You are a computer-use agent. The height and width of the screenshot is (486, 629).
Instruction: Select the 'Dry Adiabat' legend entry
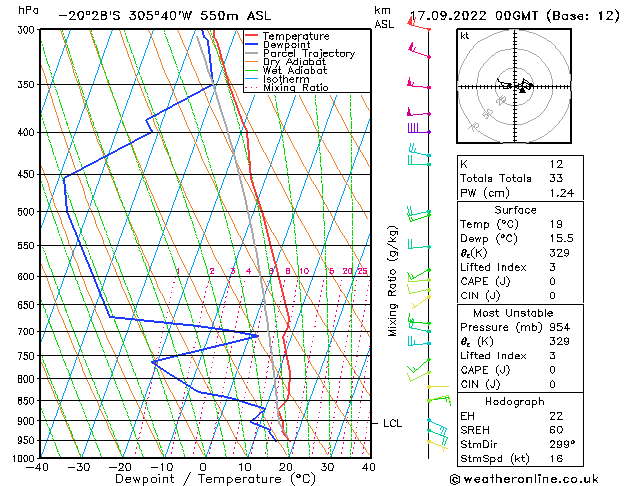coord(294,62)
